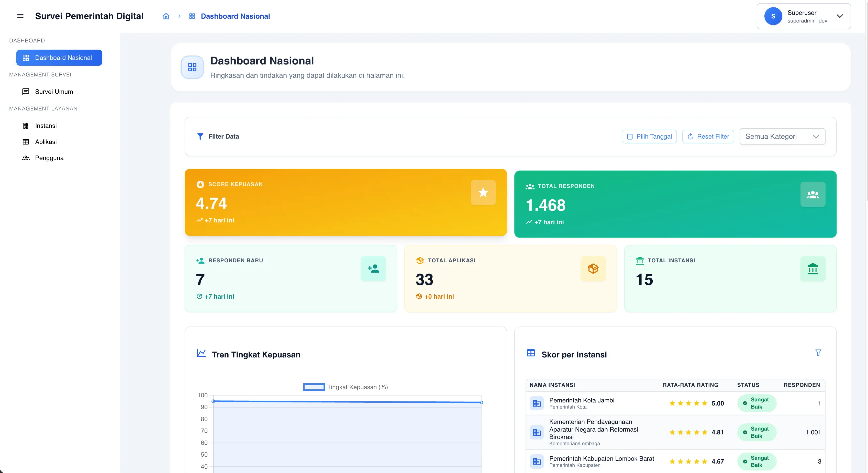Click the filter funnel in Skor per Instansi
The height and width of the screenshot is (473, 868).
tap(818, 352)
